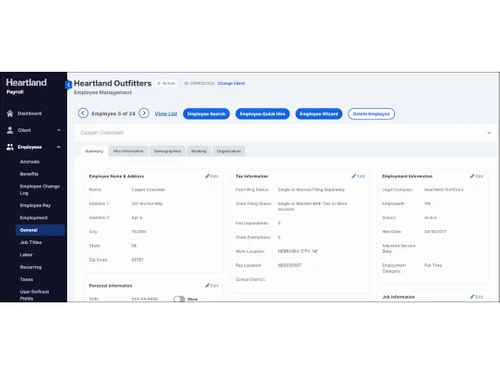Open Recurring in the sidebar

[31, 267]
